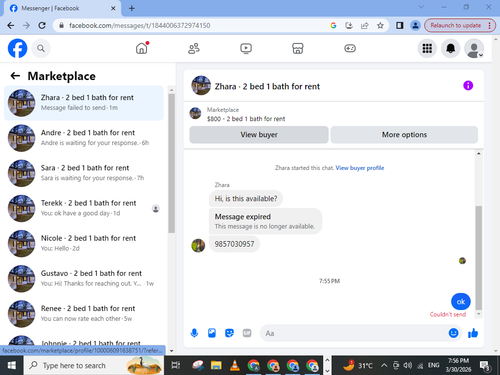The width and height of the screenshot is (500, 375).
Task: Choose a sticker icon
Action: point(229,333)
